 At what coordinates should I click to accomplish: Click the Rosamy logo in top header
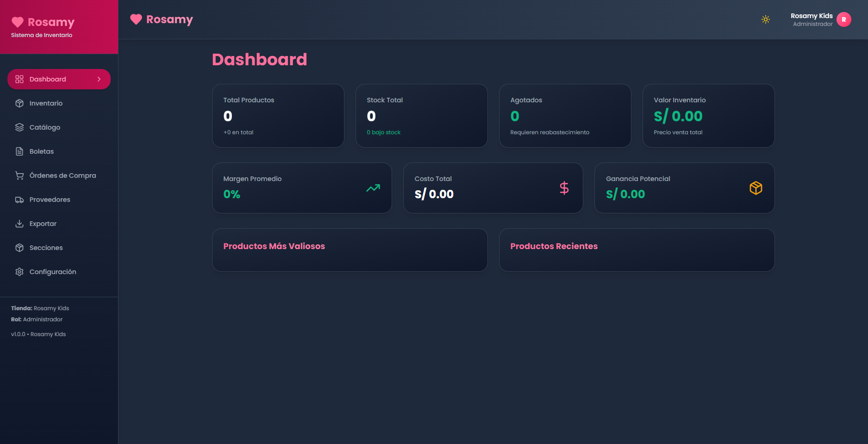162,19
